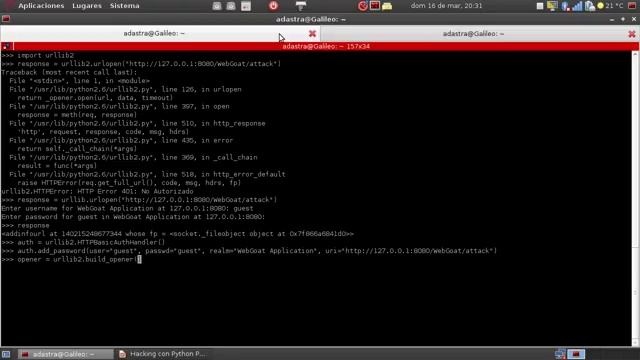This screenshot has width=640, height=360.
Task: Click the 'Traceback (most recent call last)' line
Action: click(x=69, y=72)
